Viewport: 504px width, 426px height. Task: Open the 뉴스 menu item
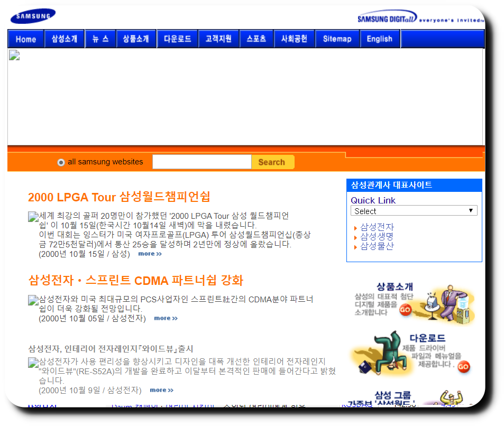100,39
